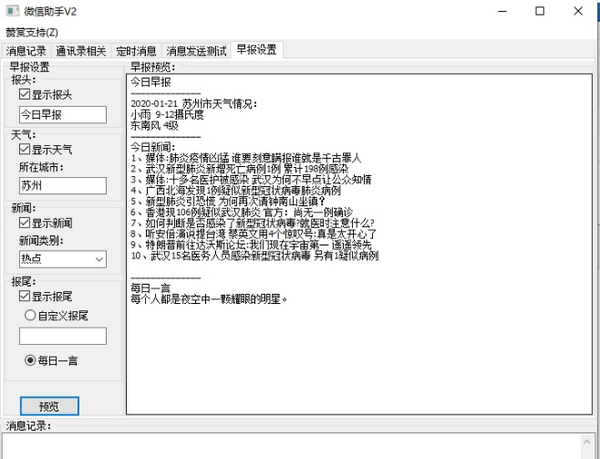Click the 苏州 city input field
This screenshot has height=459, width=600.
pyautogui.click(x=63, y=186)
